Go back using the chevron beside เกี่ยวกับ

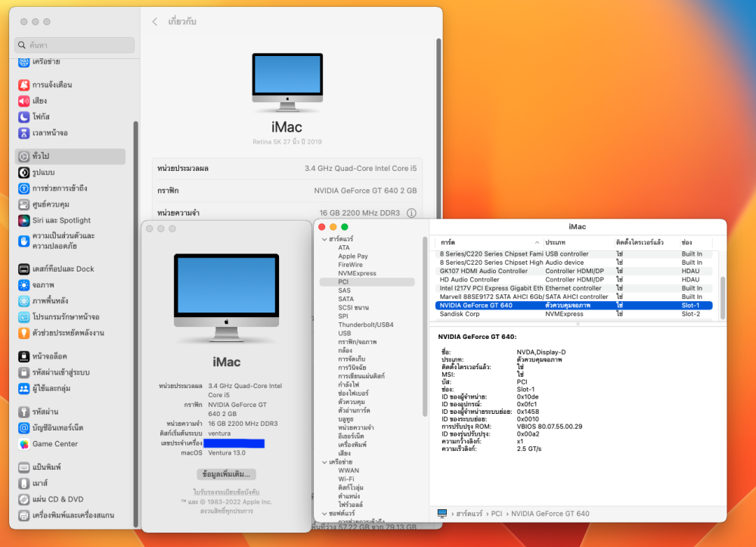155,22
